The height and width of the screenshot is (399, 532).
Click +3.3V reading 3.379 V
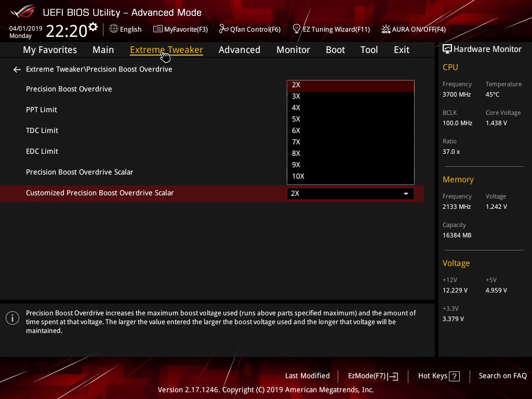(453, 319)
